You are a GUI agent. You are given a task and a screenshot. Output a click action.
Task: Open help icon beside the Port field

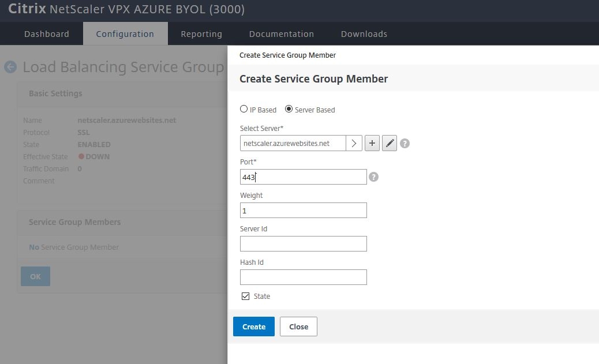coord(373,177)
